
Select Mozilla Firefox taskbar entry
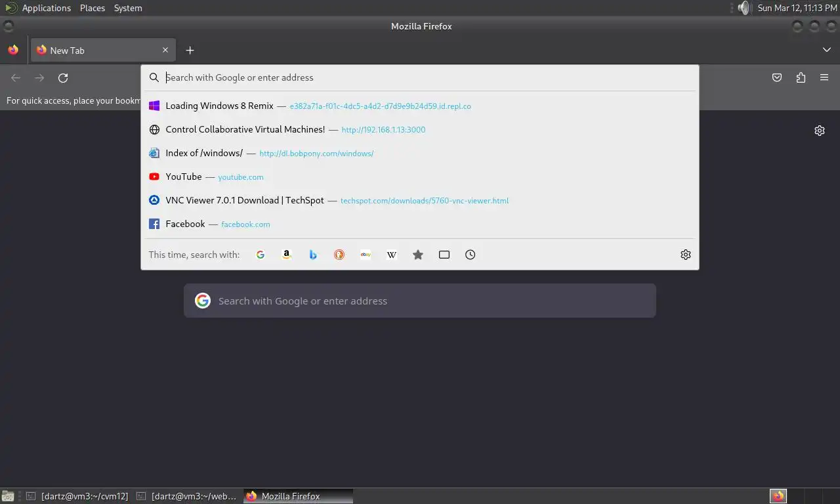pyautogui.click(x=299, y=496)
